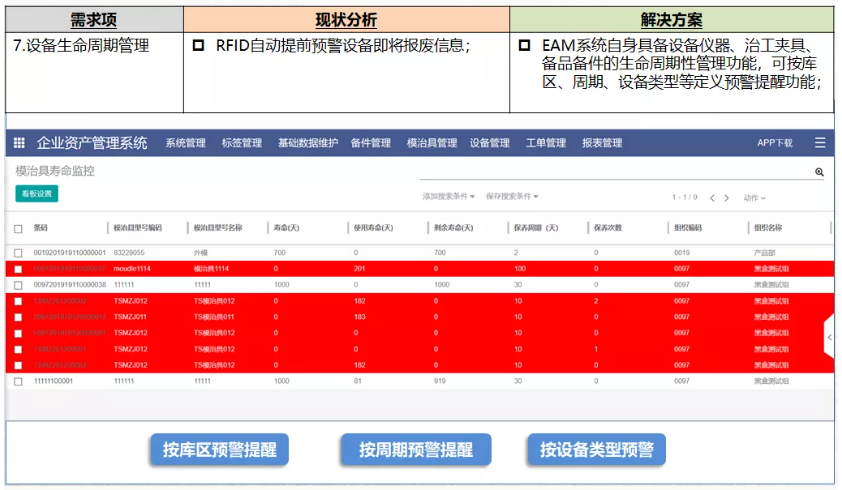Select the TS模治具011 name cell
The height and width of the screenshot is (490, 842).
214,317
